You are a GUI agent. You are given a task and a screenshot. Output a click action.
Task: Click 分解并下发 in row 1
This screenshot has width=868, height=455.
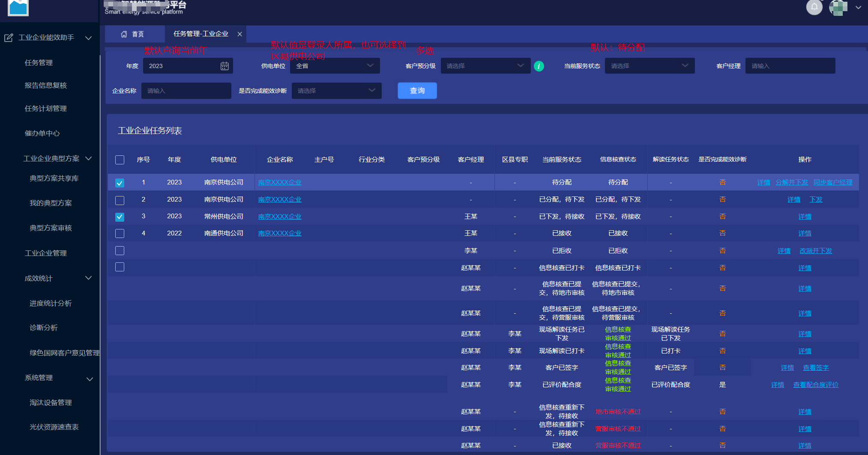(x=792, y=182)
